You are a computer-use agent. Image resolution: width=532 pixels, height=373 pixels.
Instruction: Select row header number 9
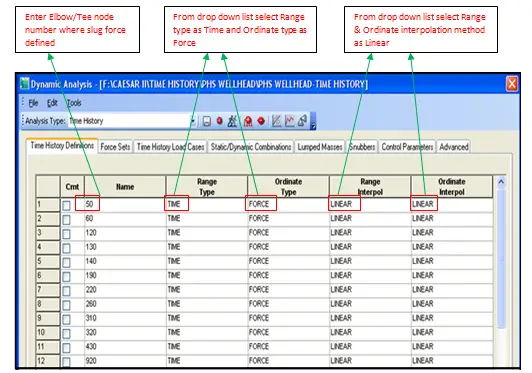coord(48,318)
